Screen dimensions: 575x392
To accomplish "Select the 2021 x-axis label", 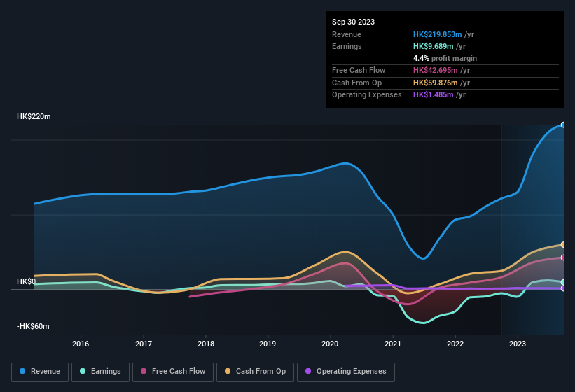I will coord(393,344).
